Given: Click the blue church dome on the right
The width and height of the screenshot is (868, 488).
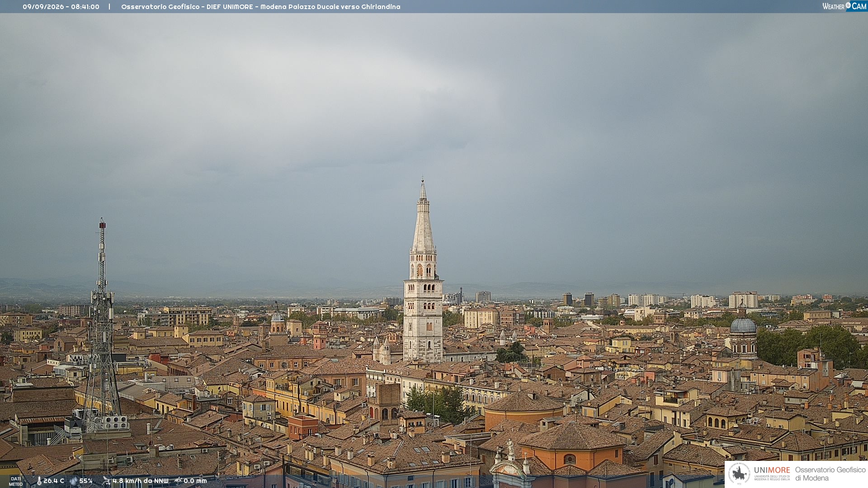Looking at the screenshot, I should (x=743, y=325).
